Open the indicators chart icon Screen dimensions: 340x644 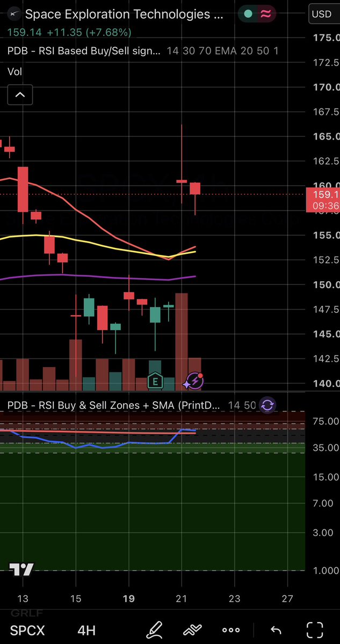click(192, 629)
